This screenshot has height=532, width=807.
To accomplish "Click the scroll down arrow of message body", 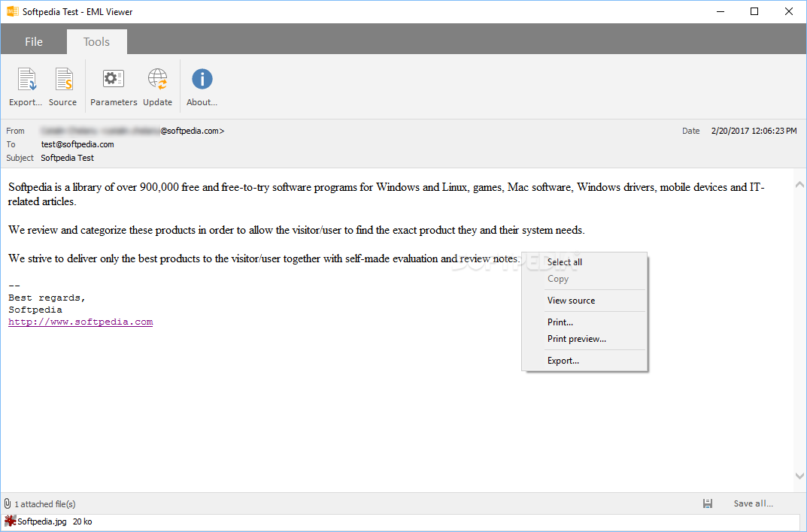I will [799, 476].
